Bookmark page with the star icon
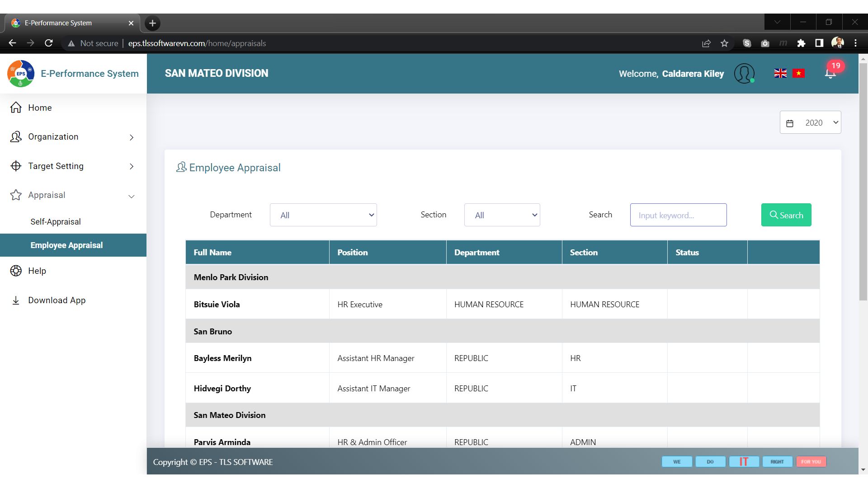The width and height of the screenshot is (868, 488). point(724,43)
